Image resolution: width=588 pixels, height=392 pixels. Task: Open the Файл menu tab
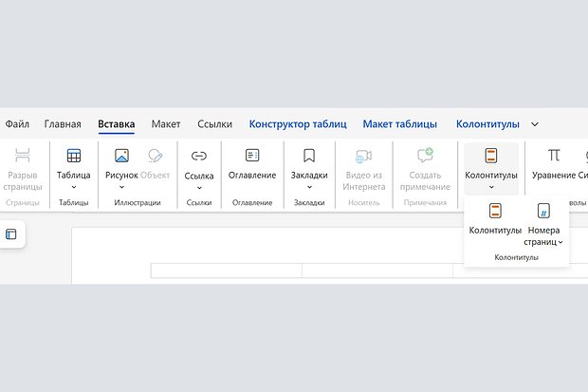pos(17,124)
